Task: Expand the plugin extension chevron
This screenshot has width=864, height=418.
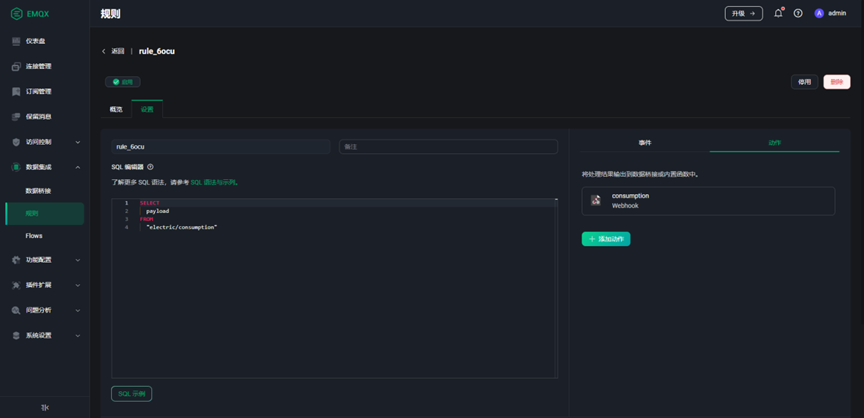Action: [78, 285]
